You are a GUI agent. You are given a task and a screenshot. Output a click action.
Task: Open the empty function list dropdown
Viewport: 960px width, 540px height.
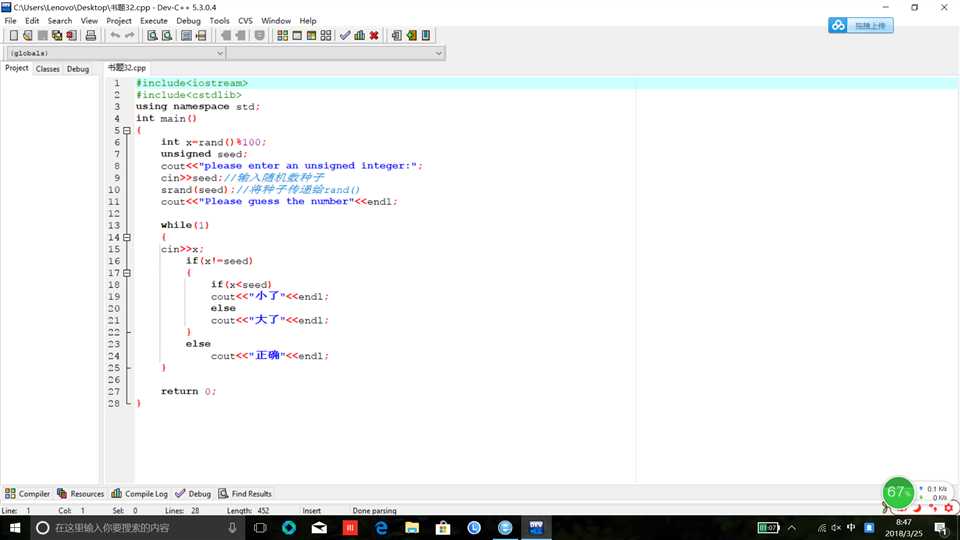[336, 53]
